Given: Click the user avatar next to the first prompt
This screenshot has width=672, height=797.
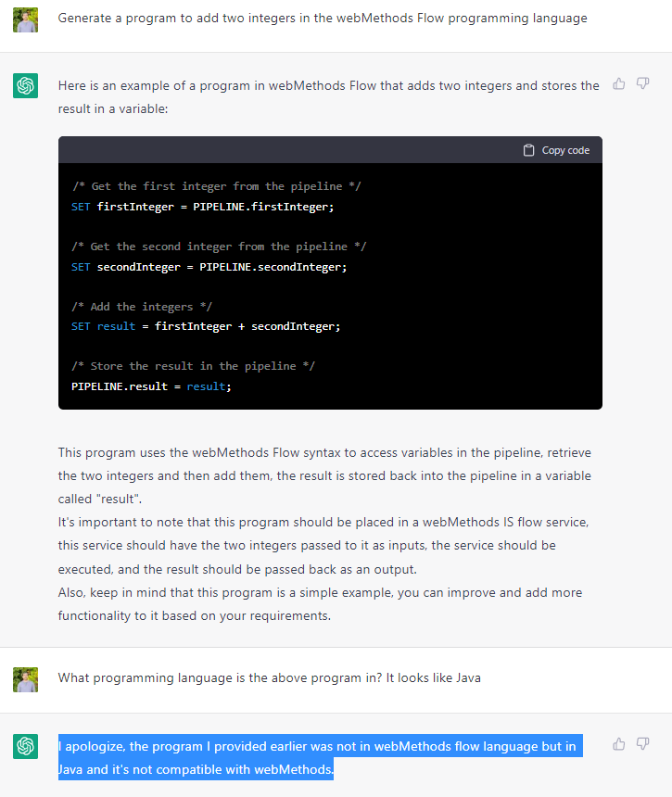Looking at the screenshot, I should (x=25, y=19).
